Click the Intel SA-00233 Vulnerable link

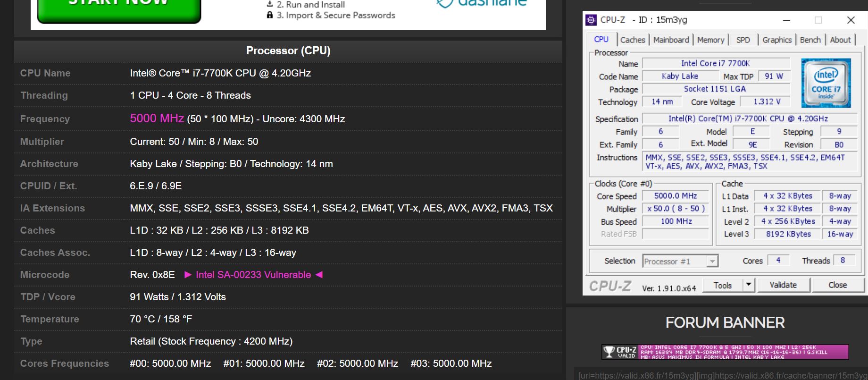253,275
